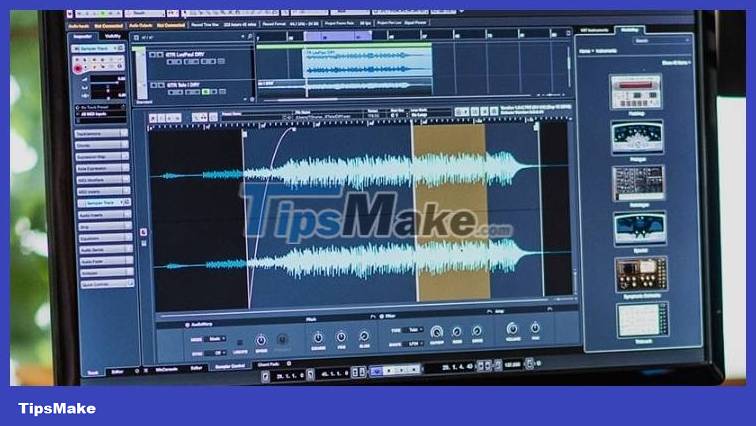Expand the Chords inspector section
756x426 pixels.
(x=102, y=145)
